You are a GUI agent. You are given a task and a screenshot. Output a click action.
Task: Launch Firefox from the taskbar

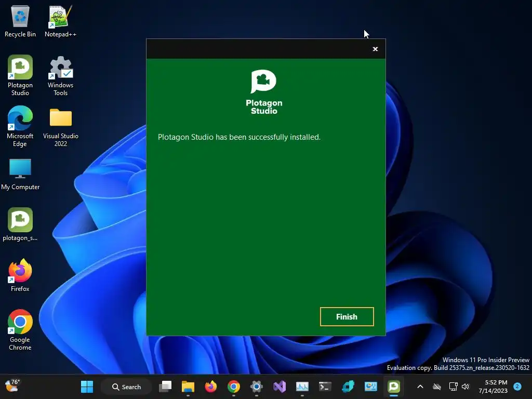coord(211,387)
